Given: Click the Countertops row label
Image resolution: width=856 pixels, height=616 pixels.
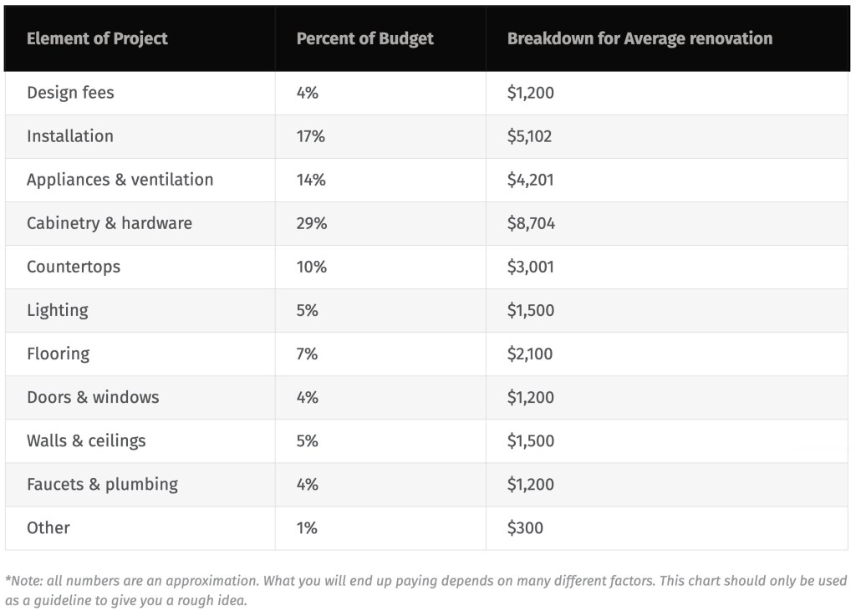Looking at the screenshot, I should click(74, 267).
